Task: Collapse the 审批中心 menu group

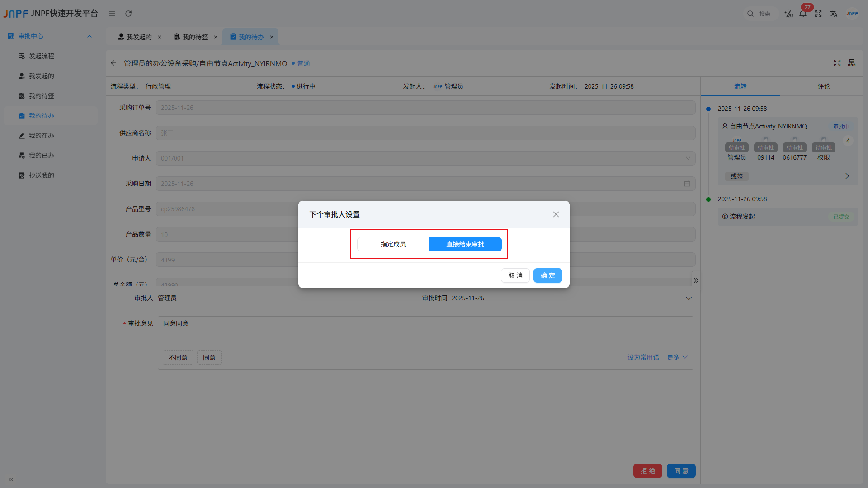Action: [90, 36]
